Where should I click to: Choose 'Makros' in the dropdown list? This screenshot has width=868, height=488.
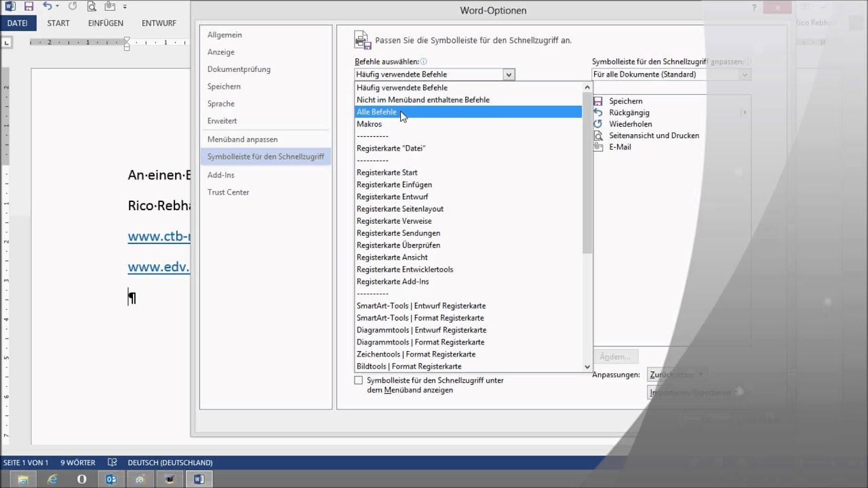(x=468, y=124)
